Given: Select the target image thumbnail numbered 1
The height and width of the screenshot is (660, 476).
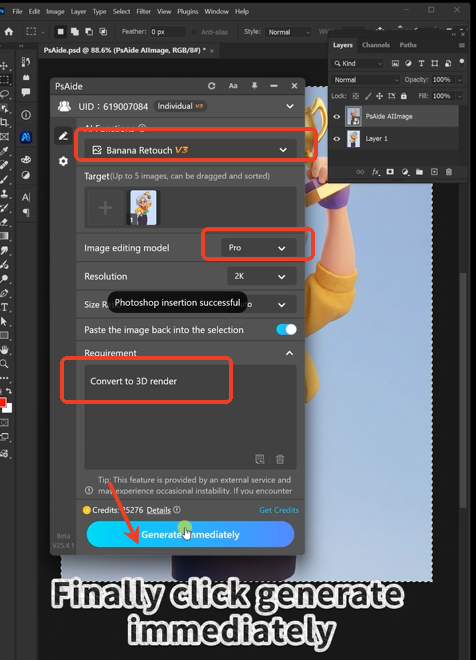Looking at the screenshot, I should point(143,208).
